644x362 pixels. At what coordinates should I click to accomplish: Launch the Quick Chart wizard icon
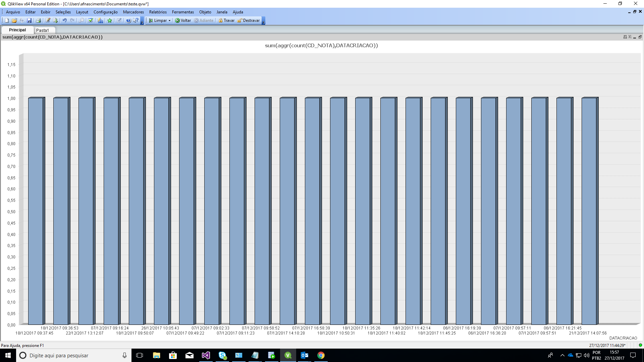(x=100, y=20)
